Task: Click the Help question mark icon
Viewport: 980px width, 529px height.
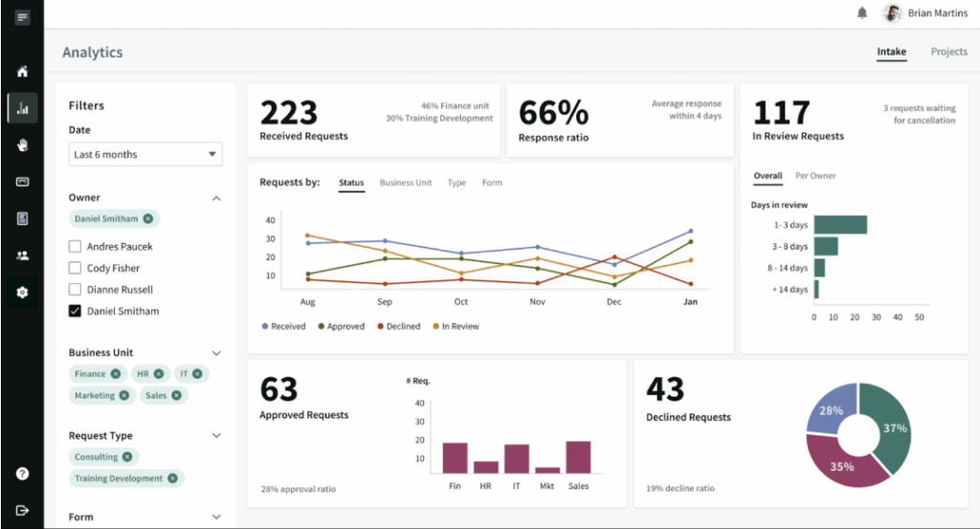Action: [22, 474]
